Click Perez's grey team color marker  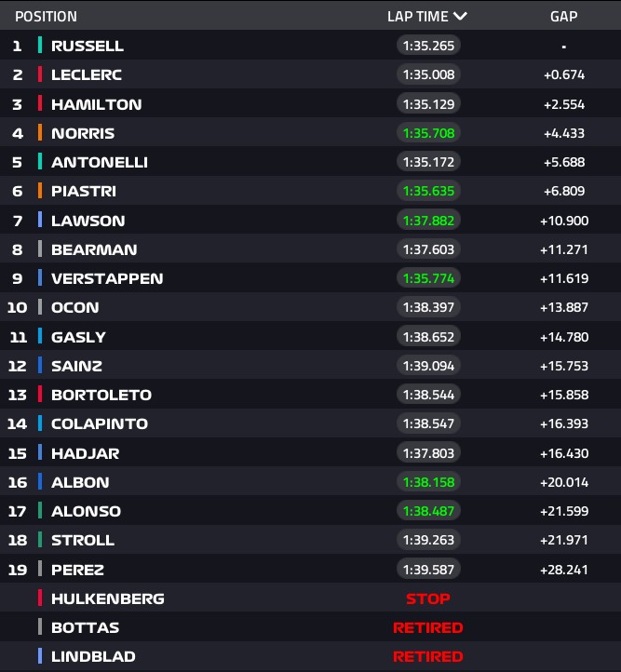tap(40, 569)
